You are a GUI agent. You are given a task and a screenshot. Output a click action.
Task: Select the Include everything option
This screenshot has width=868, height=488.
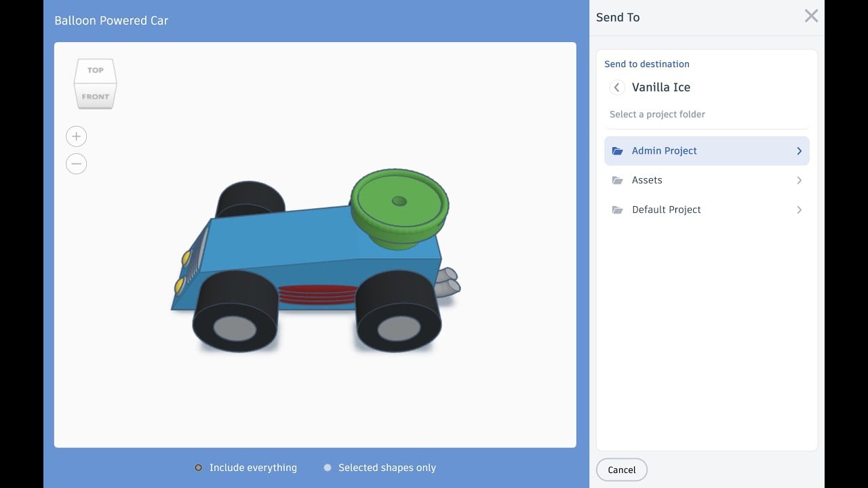pyautogui.click(x=198, y=468)
